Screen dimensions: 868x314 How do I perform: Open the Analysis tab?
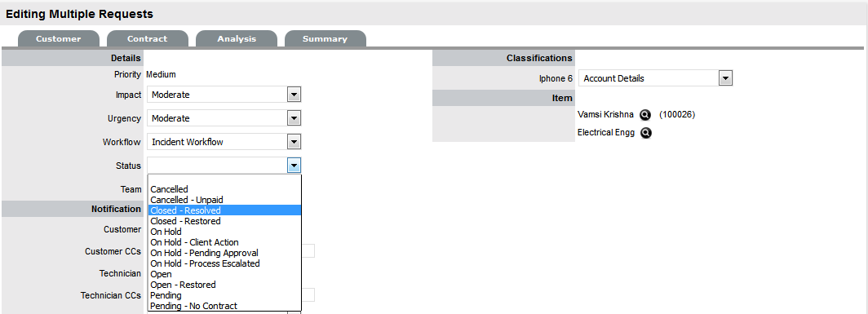pyautogui.click(x=237, y=39)
